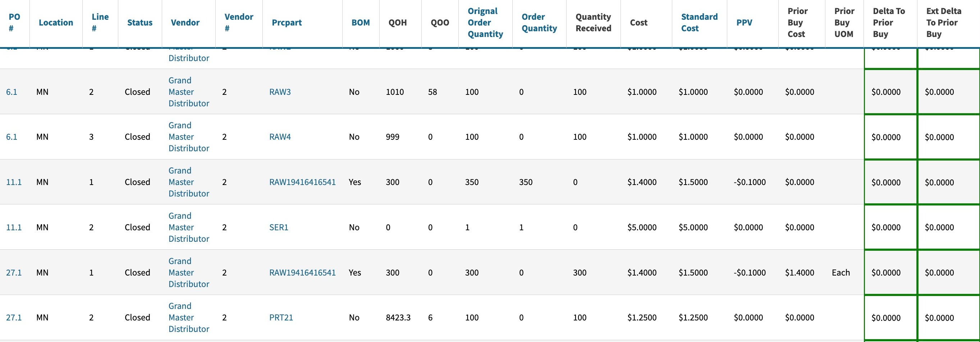This screenshot has height=342, width=980.
Task: Sort by the Location column header
Action: 56,22
